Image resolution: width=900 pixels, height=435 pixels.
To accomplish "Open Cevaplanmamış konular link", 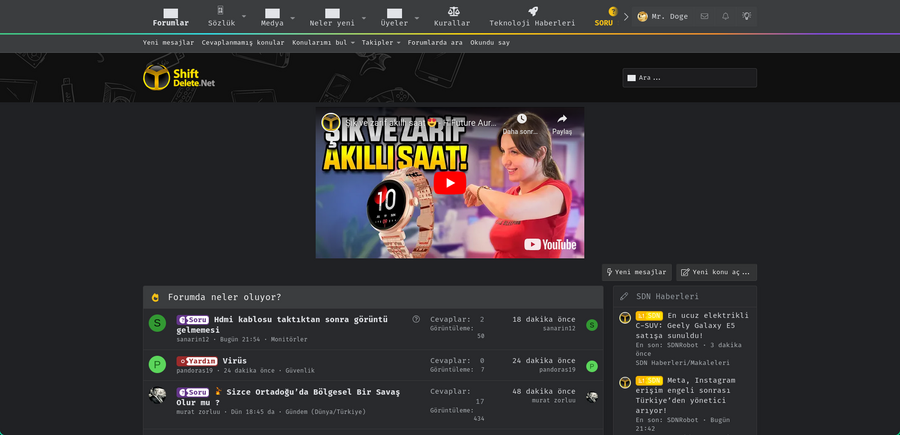I will point(243,42).
